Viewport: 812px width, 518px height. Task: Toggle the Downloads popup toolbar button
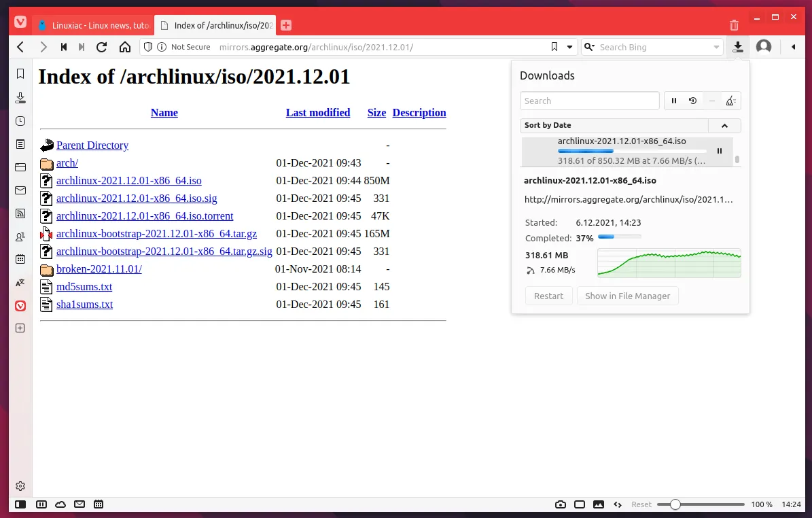(738, 47)
